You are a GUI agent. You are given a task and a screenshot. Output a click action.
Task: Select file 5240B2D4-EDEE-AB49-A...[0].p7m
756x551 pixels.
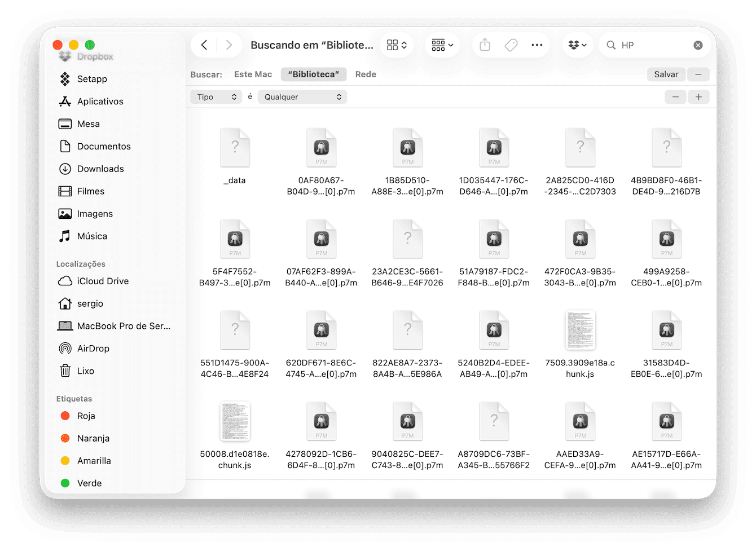pyautogui.click(x=494, y=331)
